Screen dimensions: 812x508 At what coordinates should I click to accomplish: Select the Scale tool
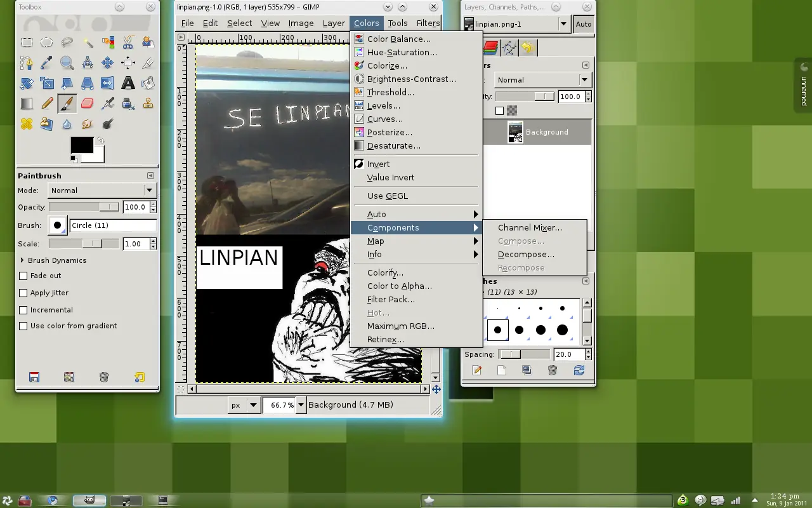point(47,83)
